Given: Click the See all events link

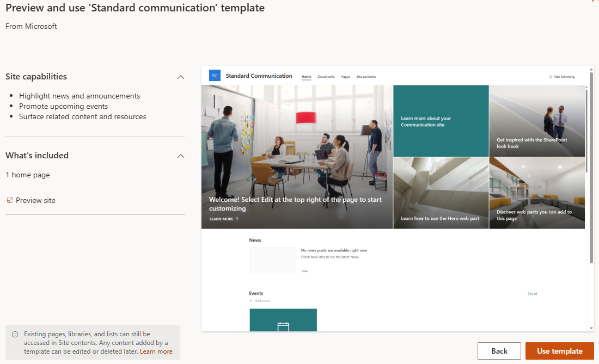Looking at the screenshot, I should 532,294.
